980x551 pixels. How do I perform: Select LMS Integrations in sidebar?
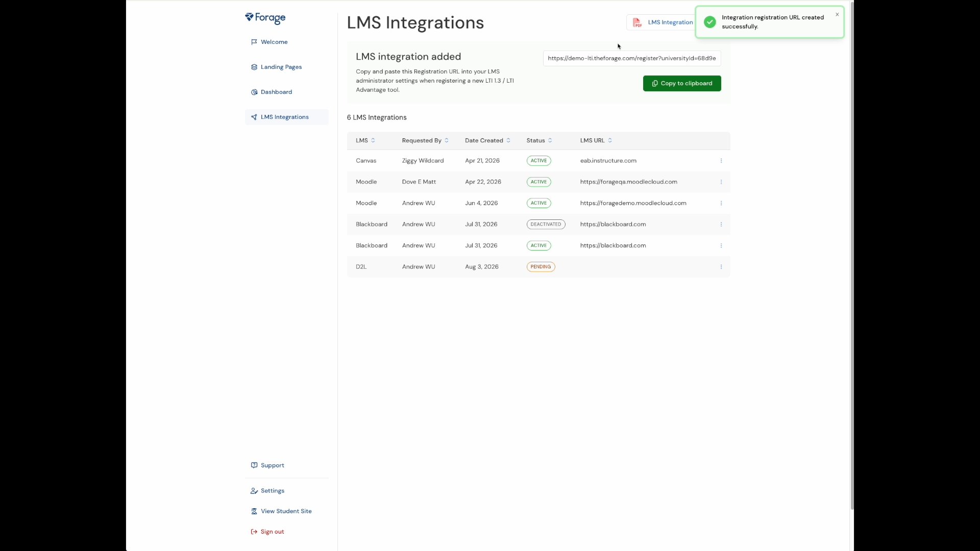[286, 117]
